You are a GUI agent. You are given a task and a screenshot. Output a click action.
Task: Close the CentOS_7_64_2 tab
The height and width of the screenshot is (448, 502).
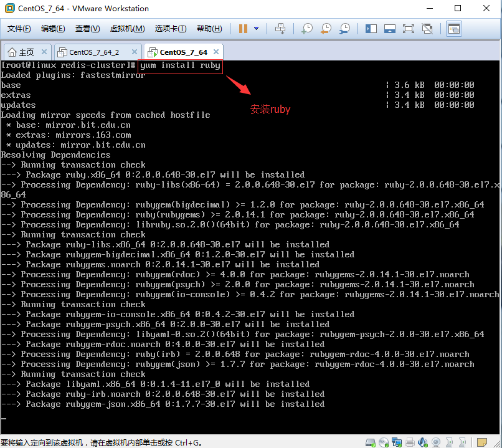tap(135, 52)
